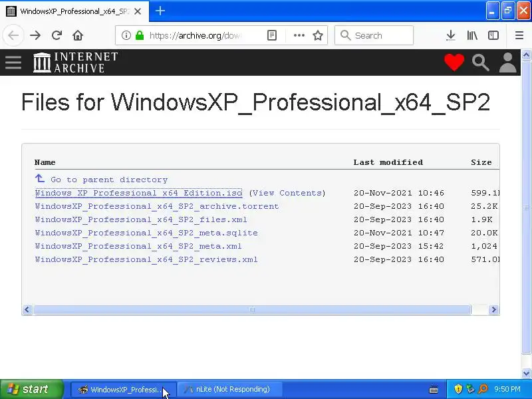
Task: Click the green padlock security icon
Action: (140, 35)
